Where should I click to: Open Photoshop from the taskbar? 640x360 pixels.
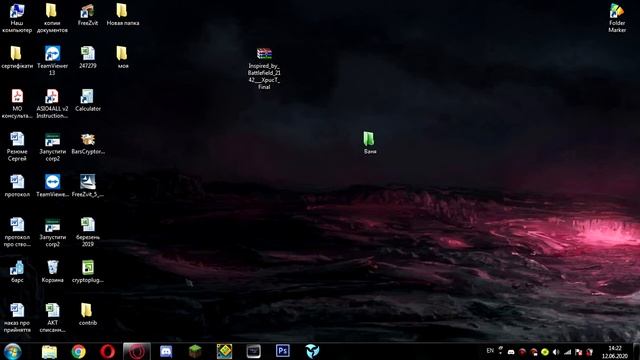pyautogui.click(x=282, y=351)
